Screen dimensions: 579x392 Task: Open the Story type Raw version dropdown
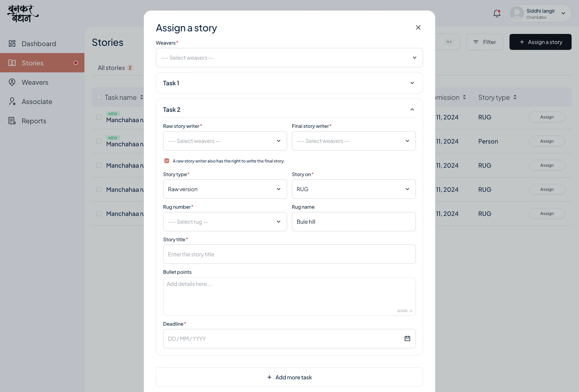225,189
